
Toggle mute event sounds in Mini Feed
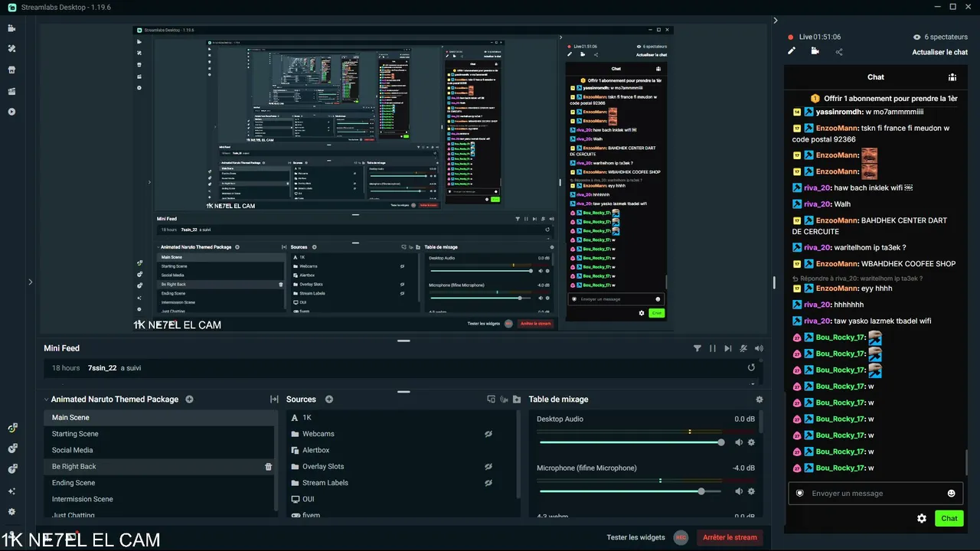[x=743, y=348]
